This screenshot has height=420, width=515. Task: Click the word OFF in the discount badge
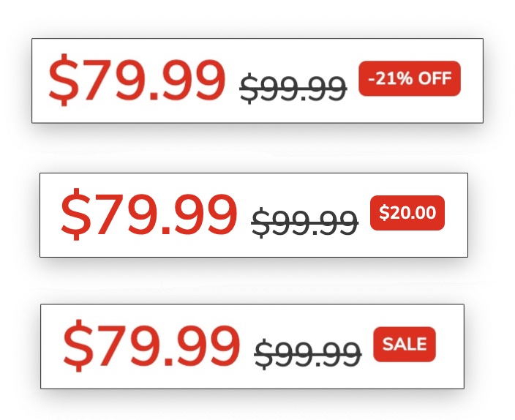[435, 78]
